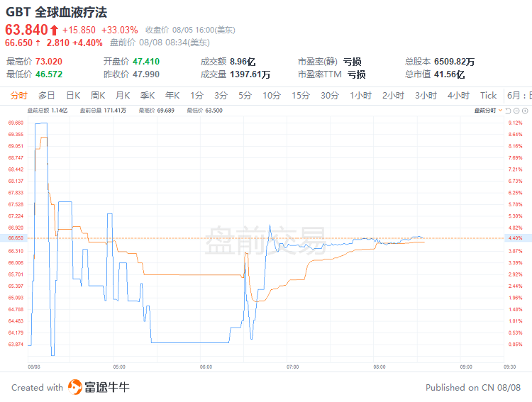Image resolution: width=532 pixels, height=402 pixels.
Task: Switch to 1小时 interval
Action: [x=361, y=96]
